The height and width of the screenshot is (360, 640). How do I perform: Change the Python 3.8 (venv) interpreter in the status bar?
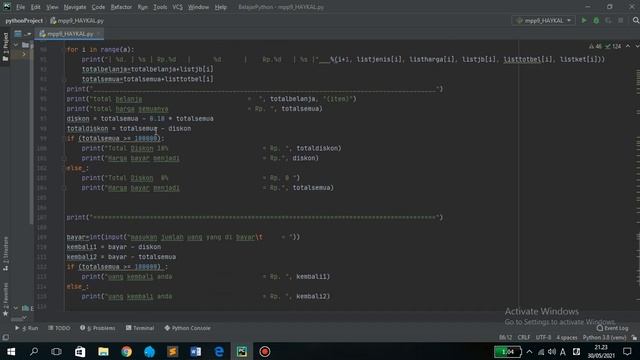tap(604, 338)
